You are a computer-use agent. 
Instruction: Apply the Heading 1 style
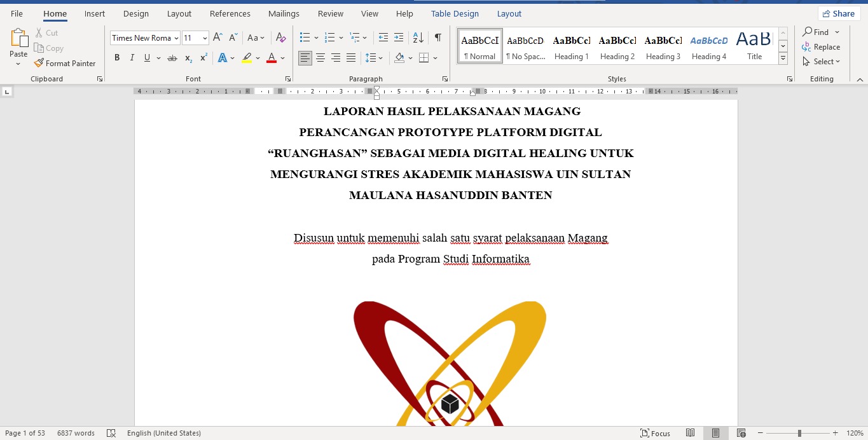click(572, 46)
